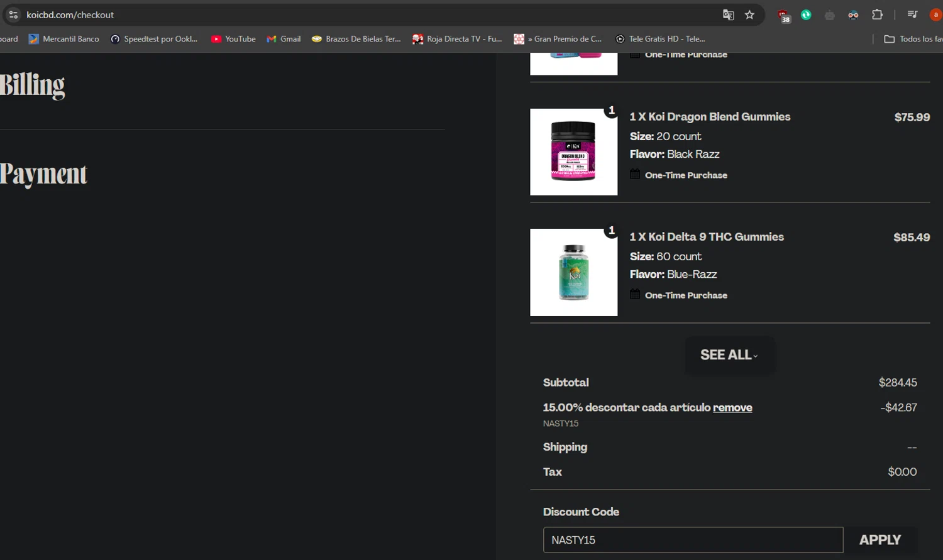
Task: Click the quantity badge on Delta 9 image
Action: [x=611, y=231]
